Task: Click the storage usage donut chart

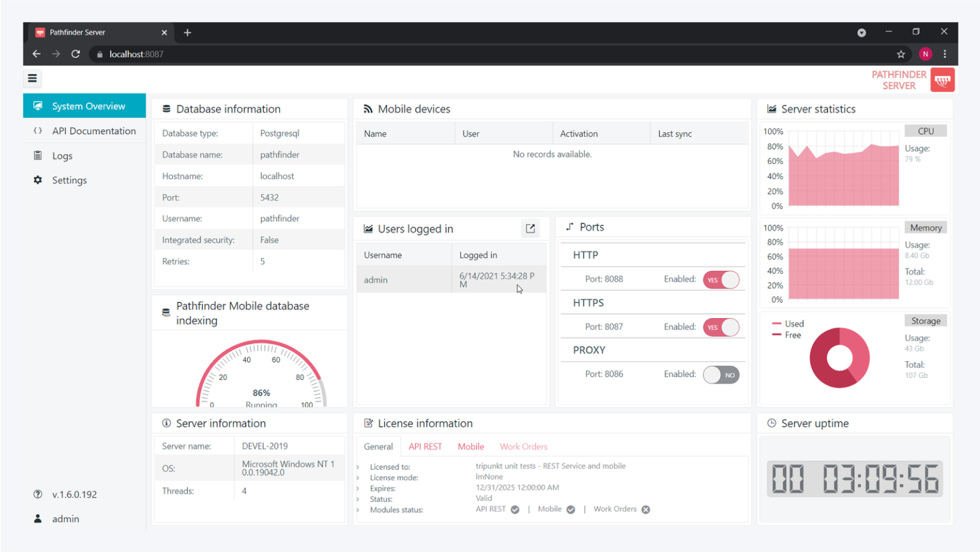Action: tap(839, 358)
